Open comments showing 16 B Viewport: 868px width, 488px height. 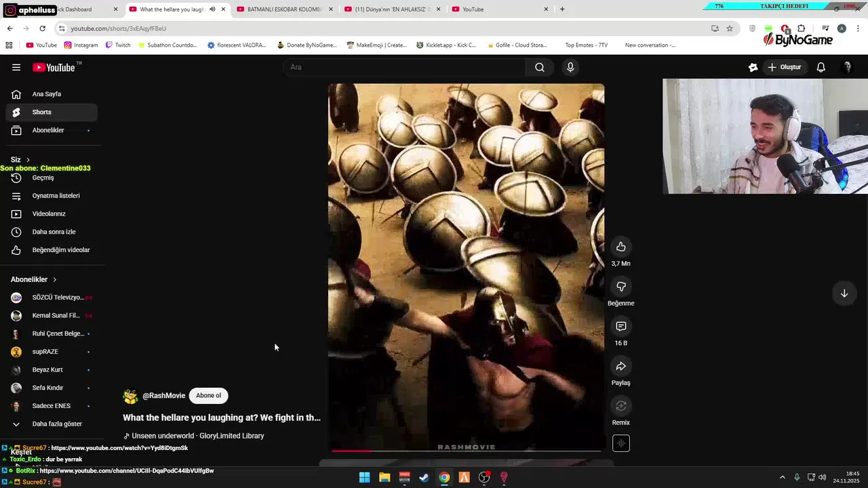(620, 327)
